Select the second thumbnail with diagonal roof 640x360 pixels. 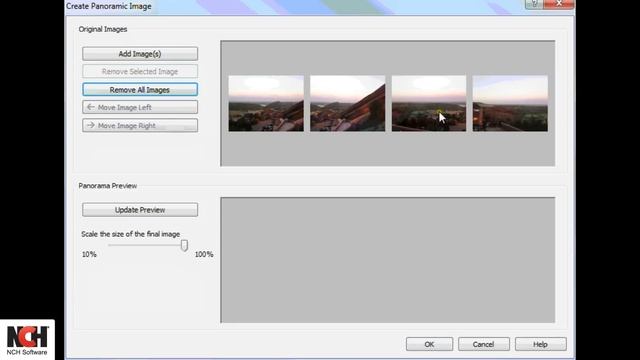click(347, 103)
